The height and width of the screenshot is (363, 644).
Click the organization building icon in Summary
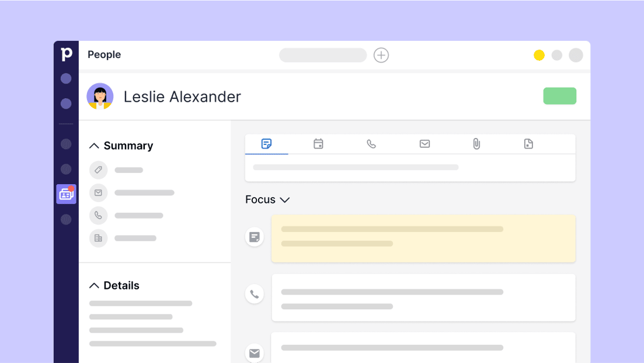(x=98, y=238)
